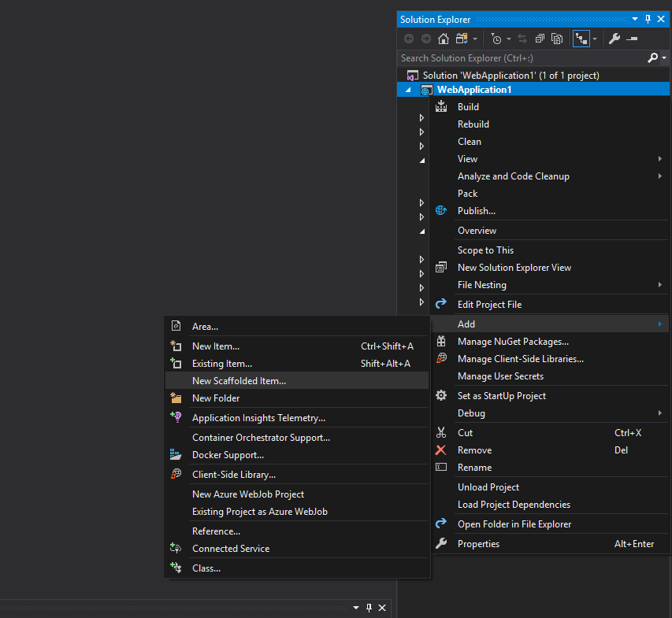Select Scope to This
The height and width of the screenshot is (618, 672).
point(551,250)
